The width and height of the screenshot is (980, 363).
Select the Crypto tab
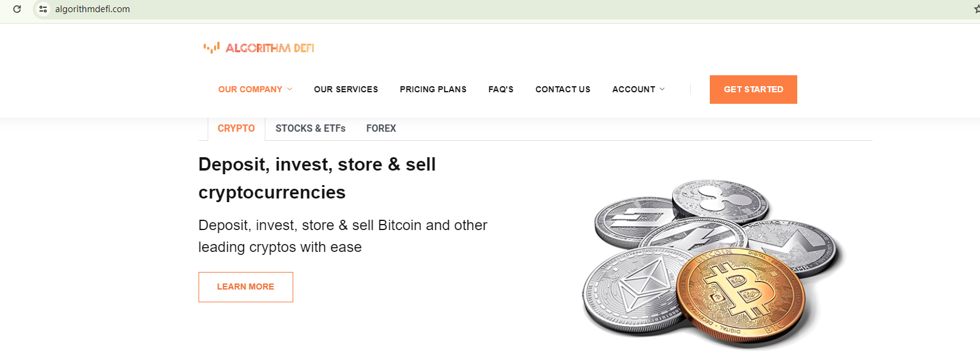point(236,129)
